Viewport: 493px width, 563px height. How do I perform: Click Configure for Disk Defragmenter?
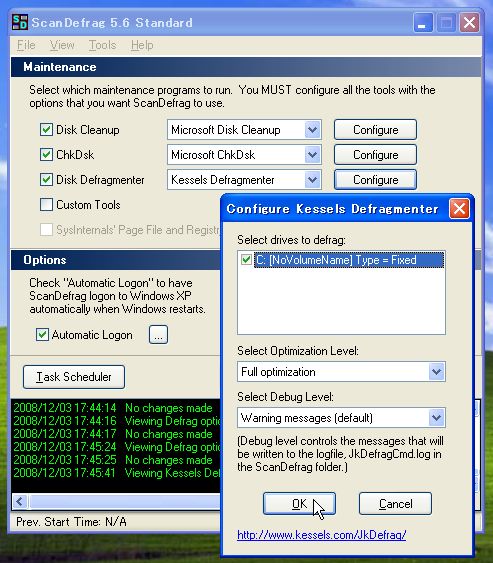pos(375,180)
